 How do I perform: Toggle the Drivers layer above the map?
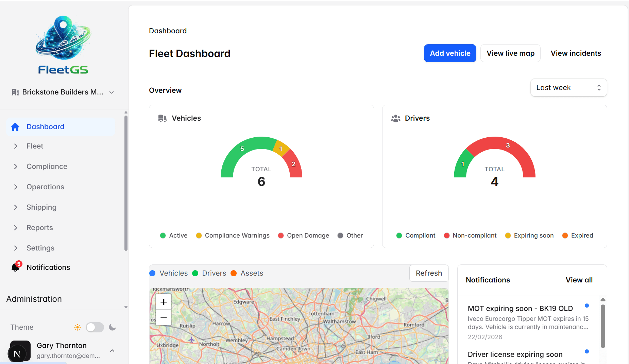[x=209, y=273]
